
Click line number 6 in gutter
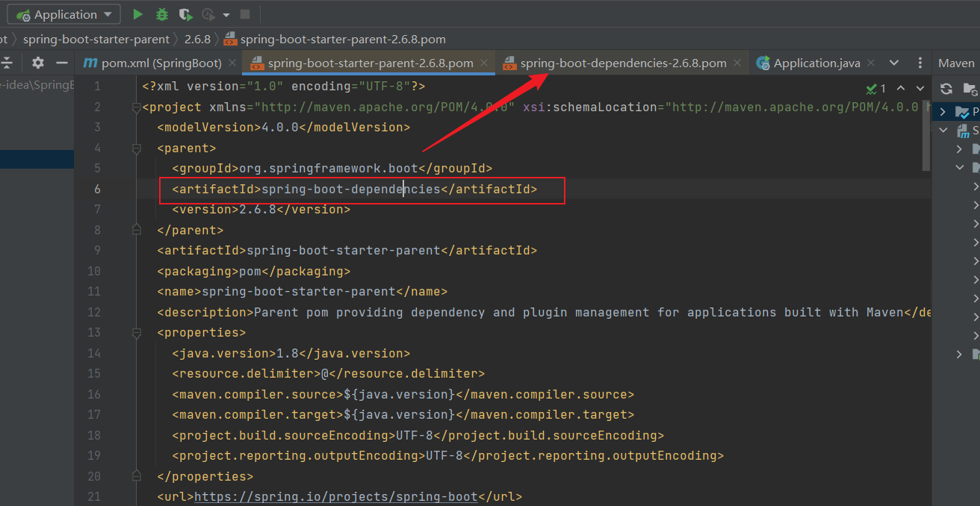coord(97,190)
